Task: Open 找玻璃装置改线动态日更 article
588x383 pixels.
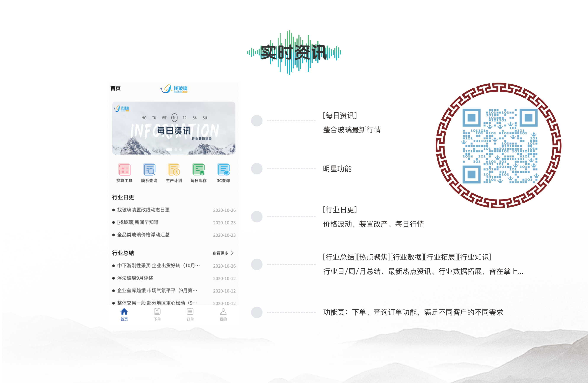Action: tap(143, 210)
